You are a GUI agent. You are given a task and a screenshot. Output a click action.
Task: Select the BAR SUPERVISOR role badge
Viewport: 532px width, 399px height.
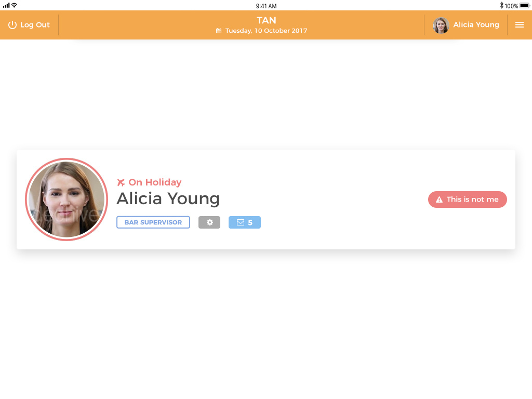pos(153,222)
